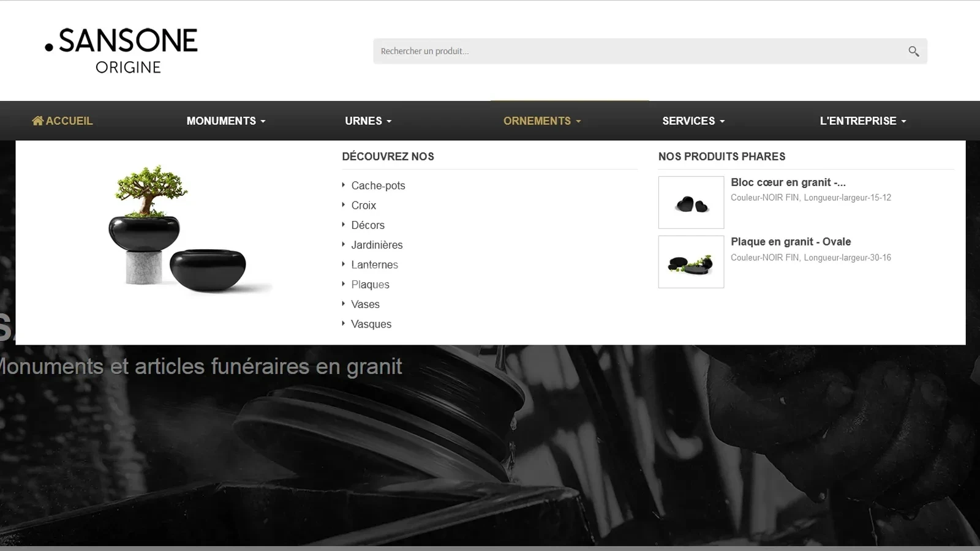Viewport: 980px width, 551px height.
Task: Click the search magnifier icon
Action: coord(913,51)
